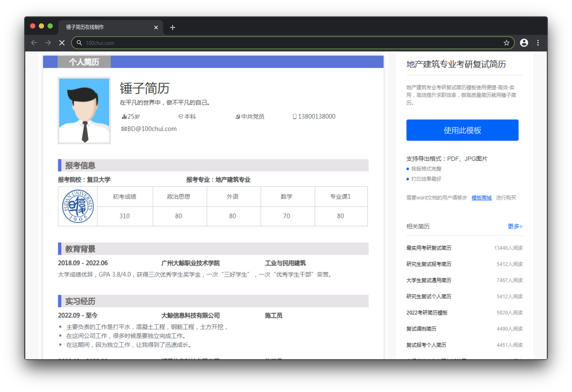
Task: Open the three-dot browser menu
Action: click(x=538, y=43)
